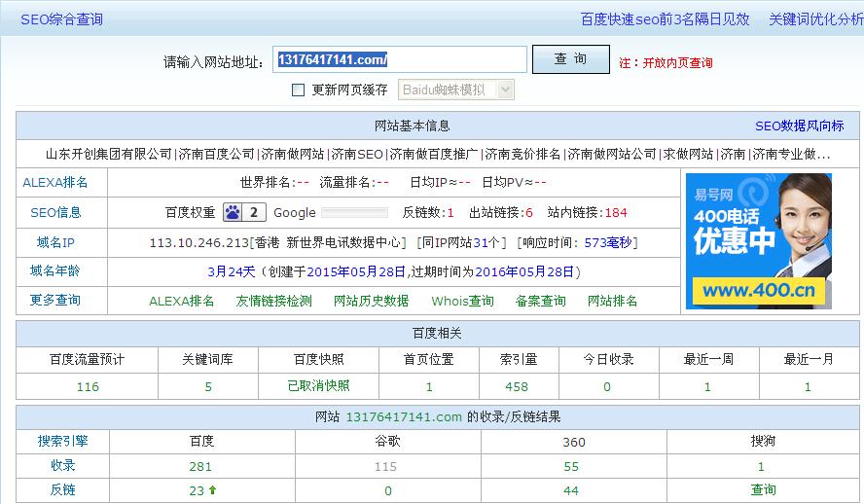Screen dimensions: 864x504
Task: Click the Google PageRank bar
Action: point(353,213)
